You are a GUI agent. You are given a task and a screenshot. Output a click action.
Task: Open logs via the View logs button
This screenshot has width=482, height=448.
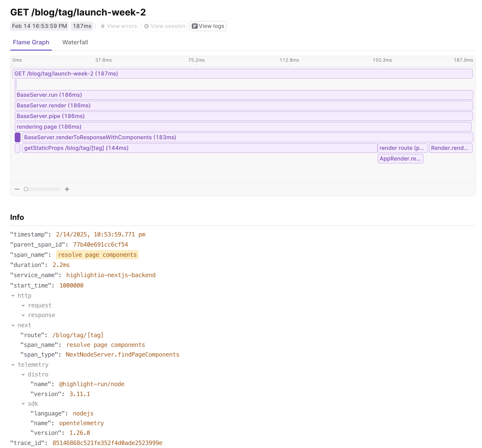click(208, 26)
